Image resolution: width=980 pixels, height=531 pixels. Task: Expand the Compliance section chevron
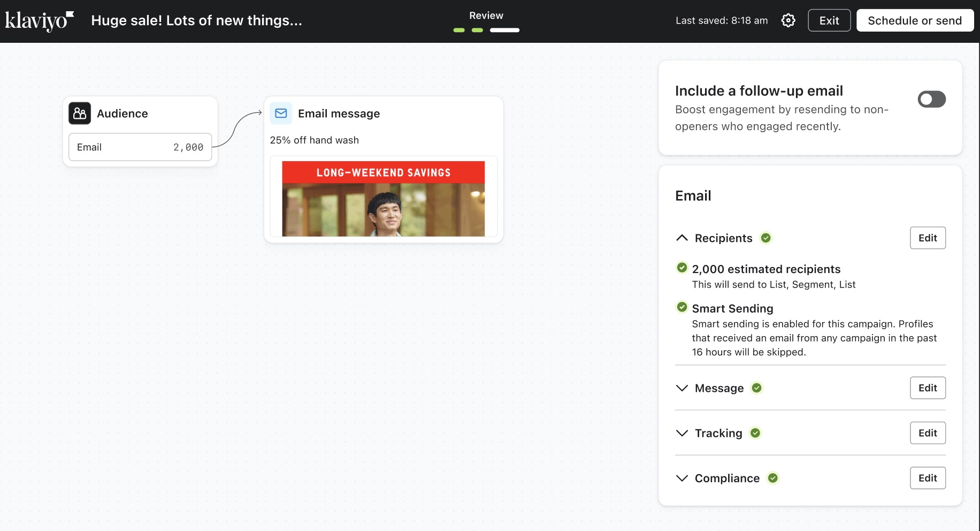682,478
